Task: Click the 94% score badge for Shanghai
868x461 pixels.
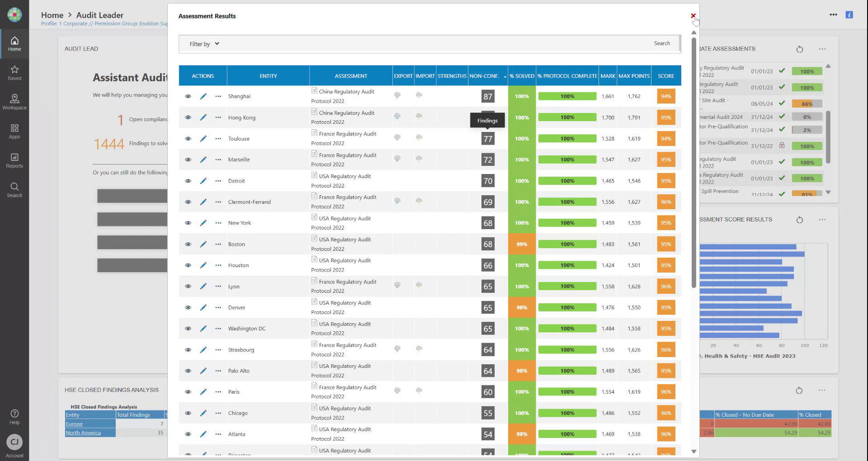Action: [666, 96]
